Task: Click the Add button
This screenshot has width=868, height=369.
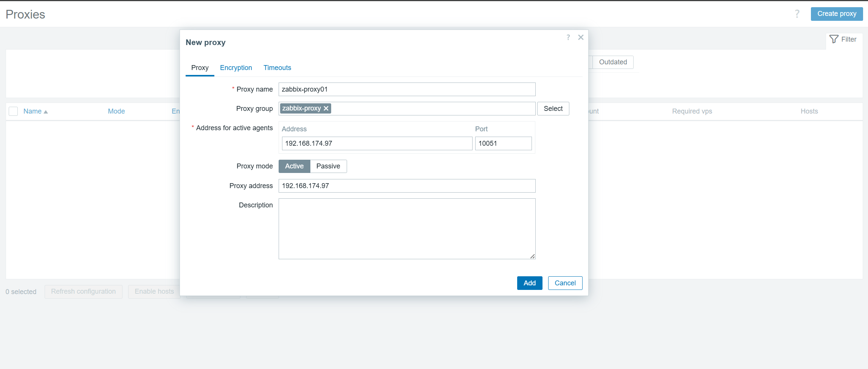Action: (529, 283)
